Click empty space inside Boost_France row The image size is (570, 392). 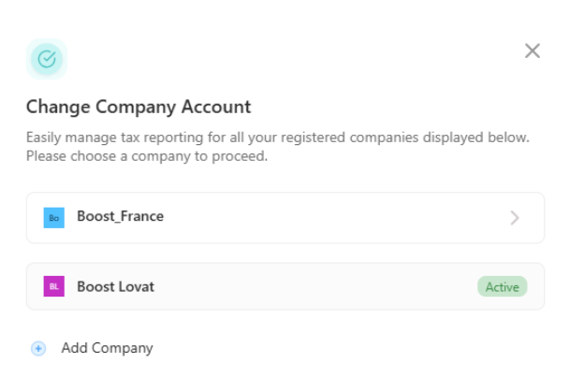click(328, 218)
